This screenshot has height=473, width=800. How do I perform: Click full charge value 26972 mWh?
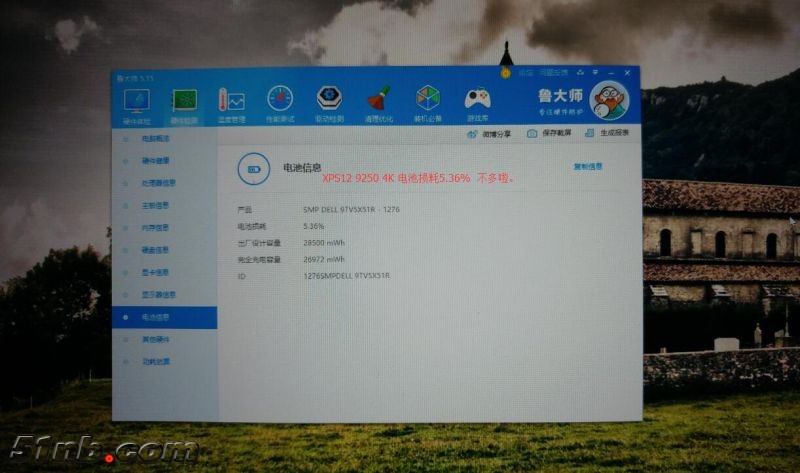click(323, 259)
